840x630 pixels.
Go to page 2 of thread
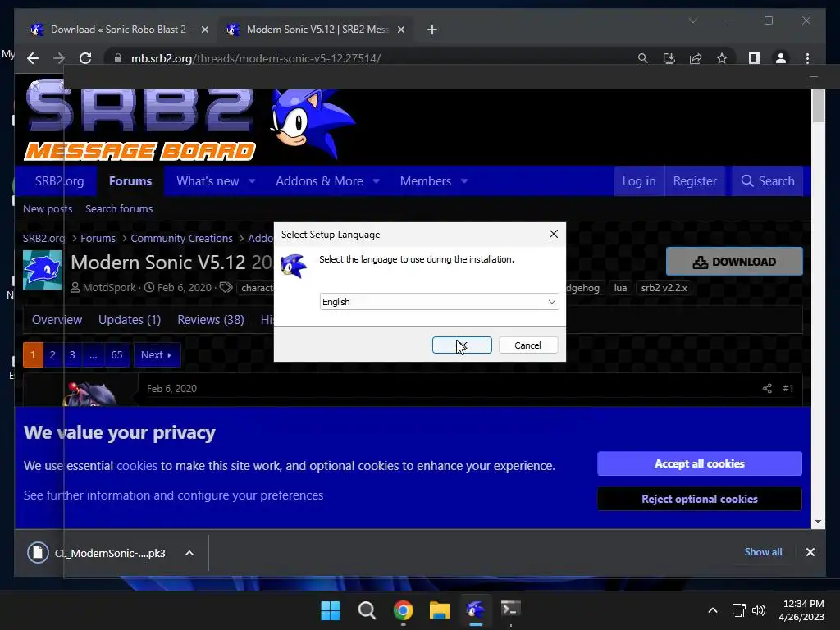click(x=52, y=354)
